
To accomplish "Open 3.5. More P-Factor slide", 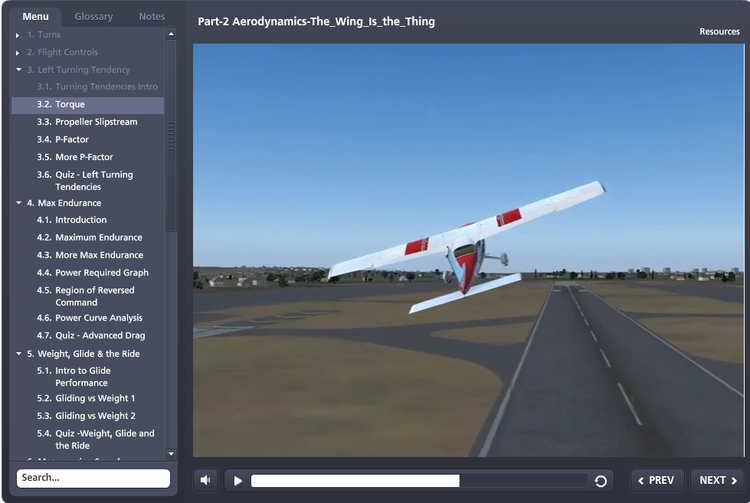I will [x=75, y=157].
